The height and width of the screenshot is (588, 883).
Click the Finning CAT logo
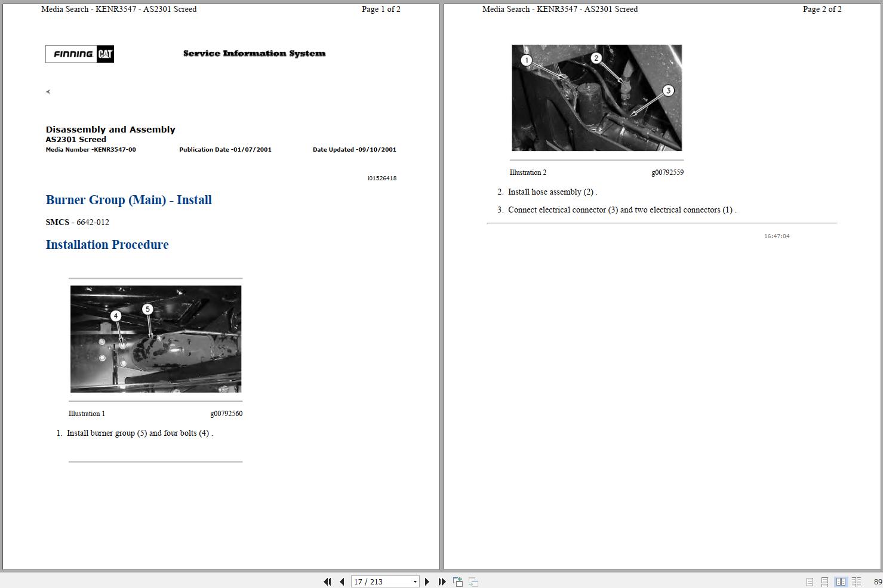pos(79,54)
